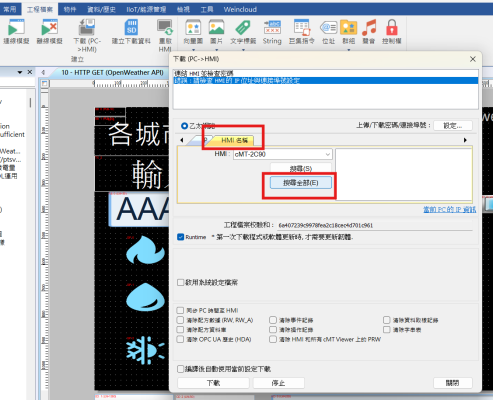This screenshot has height=400, width=493.
Task: Open the 檢視 ribbon tab
Action: click(x=183, y=9)
